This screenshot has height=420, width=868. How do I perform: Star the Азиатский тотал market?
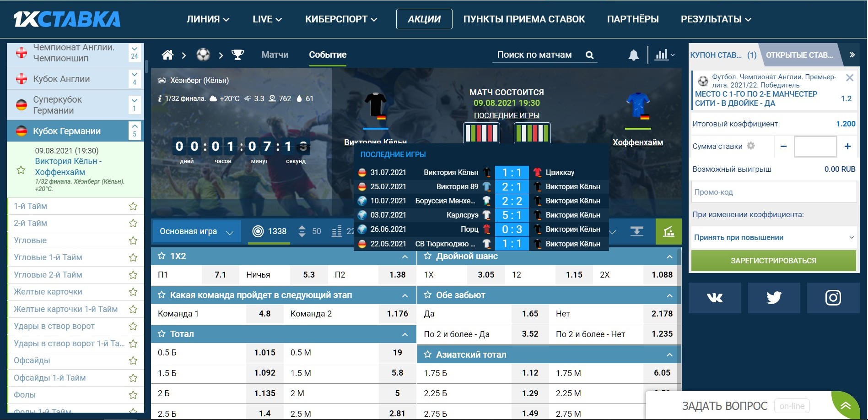[x=427, y=355]
